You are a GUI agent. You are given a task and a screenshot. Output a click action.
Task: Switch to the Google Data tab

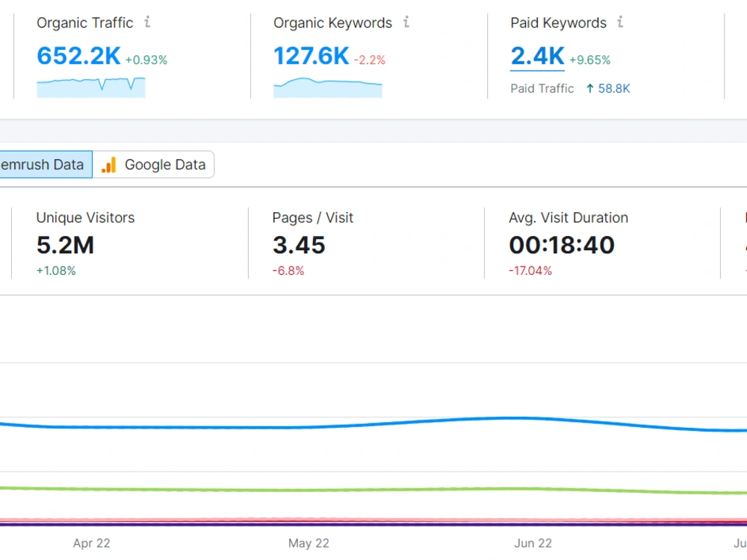[x=153, y=165]
